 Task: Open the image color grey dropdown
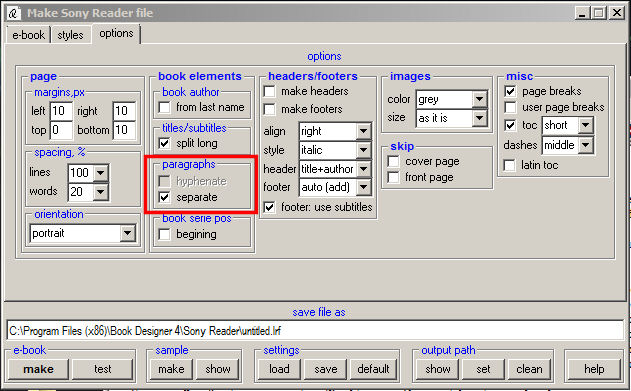click(479, 99)
